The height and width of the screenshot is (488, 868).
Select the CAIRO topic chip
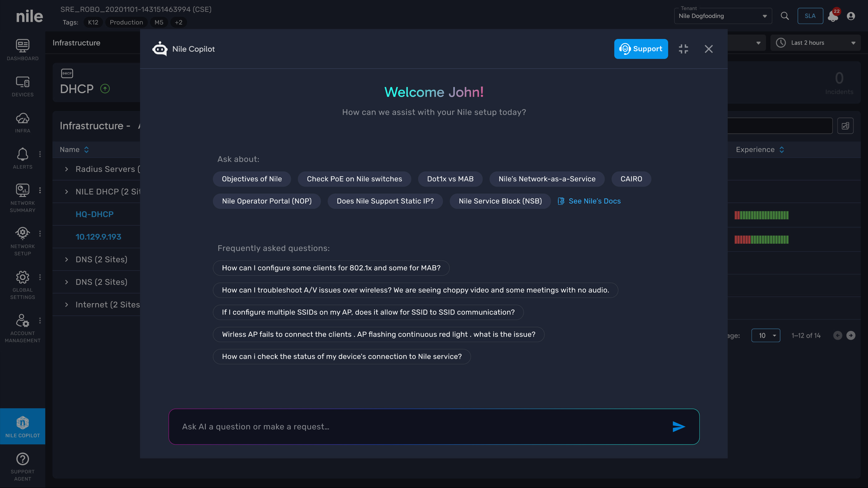(x=631, y=179)
